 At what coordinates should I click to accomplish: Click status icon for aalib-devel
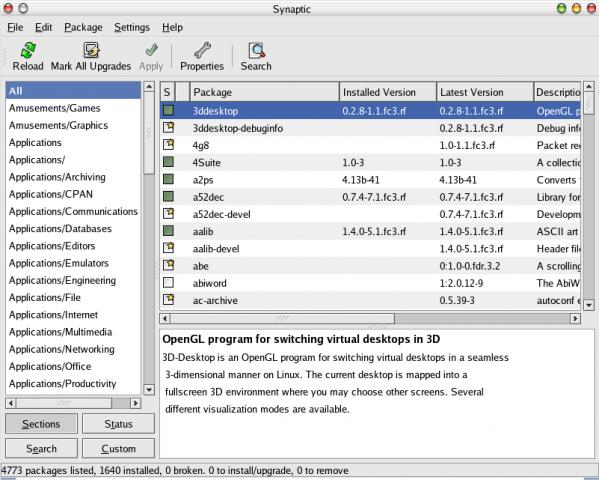click(x=168, y=248)
